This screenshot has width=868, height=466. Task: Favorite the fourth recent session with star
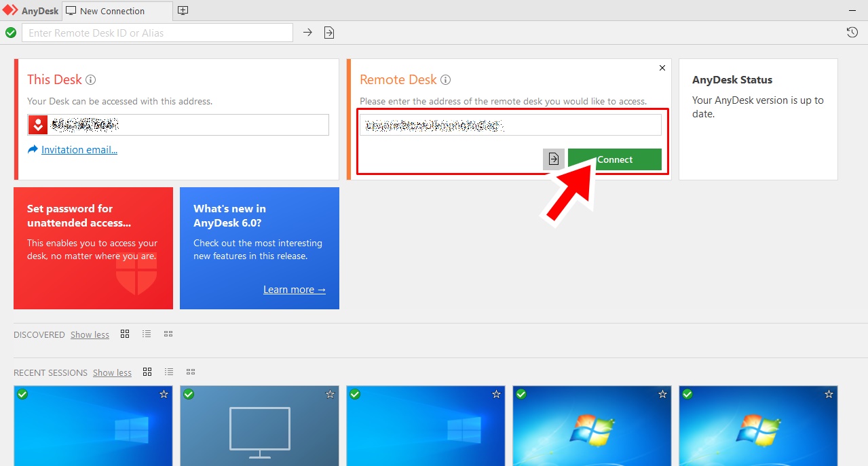coord(662,394)
